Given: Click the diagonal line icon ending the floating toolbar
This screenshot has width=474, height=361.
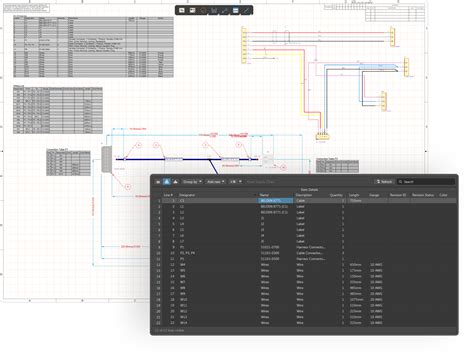Looking at the screenshot, I should [246, 10].
